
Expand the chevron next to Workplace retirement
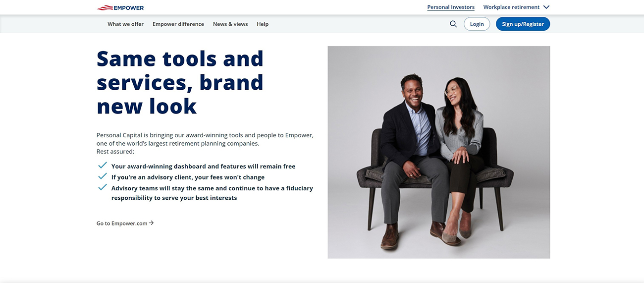point(546,7)
